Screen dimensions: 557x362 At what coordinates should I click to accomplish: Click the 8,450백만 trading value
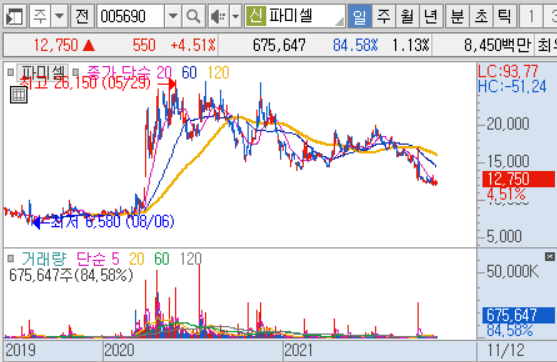point(497,45)
